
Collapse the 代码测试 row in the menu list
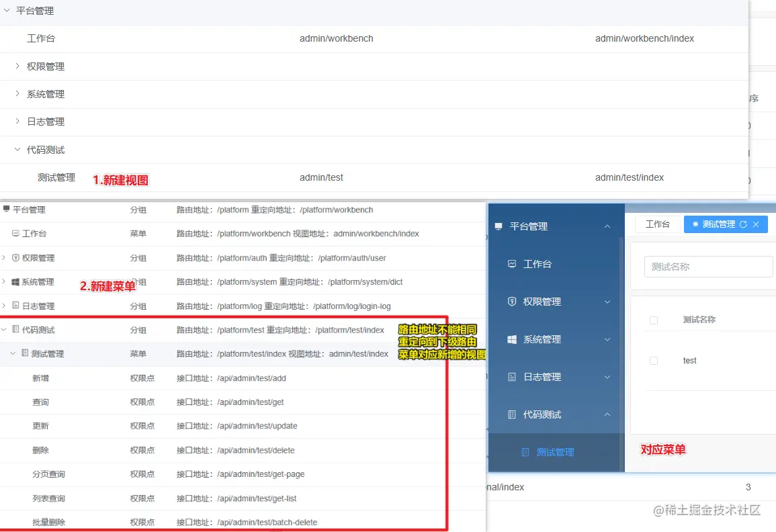tap(4, 330)
